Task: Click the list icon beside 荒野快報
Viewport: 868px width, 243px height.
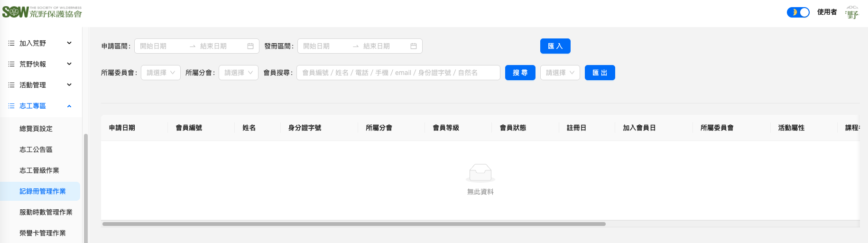Action: click(x=11, y=64)
